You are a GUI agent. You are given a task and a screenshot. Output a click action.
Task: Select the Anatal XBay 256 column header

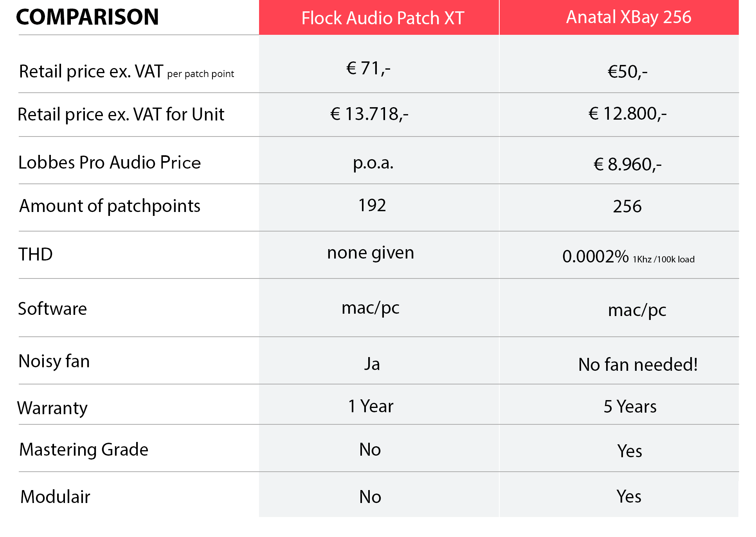[x=628, y=17]
